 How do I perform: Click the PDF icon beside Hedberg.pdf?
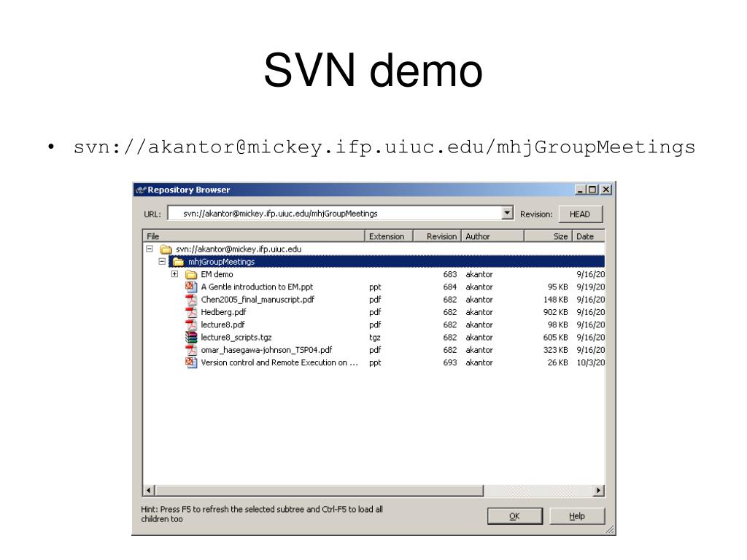(191, 312)
